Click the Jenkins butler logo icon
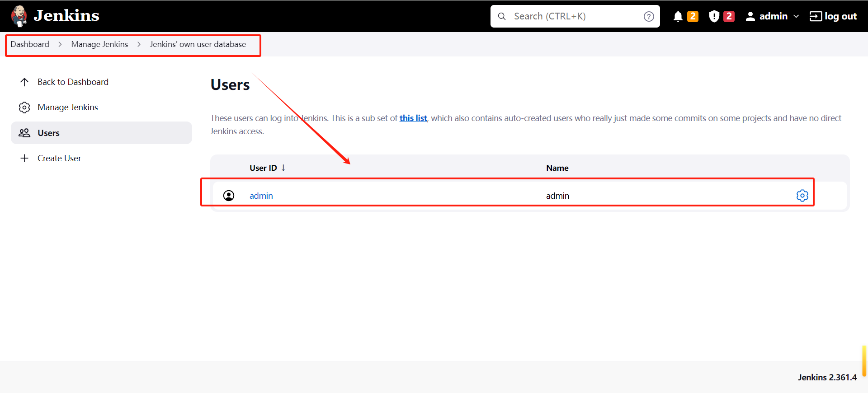868x393 pixels. (19, 16)
